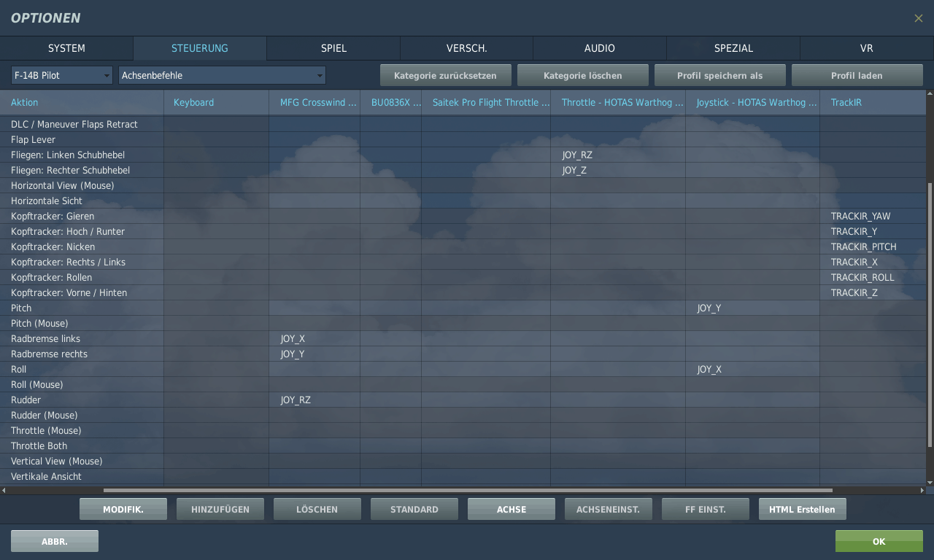The height and width of the screenshot is (560, 934).
Task: Close the Optionen window with X icon
Action: click(x=918, y=18)
